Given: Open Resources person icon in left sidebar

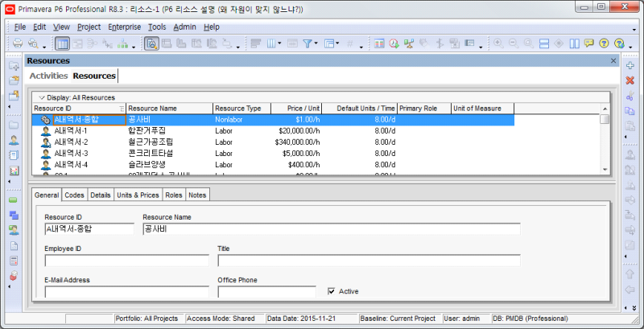Looking at the screenshot, I should [14, 140].
